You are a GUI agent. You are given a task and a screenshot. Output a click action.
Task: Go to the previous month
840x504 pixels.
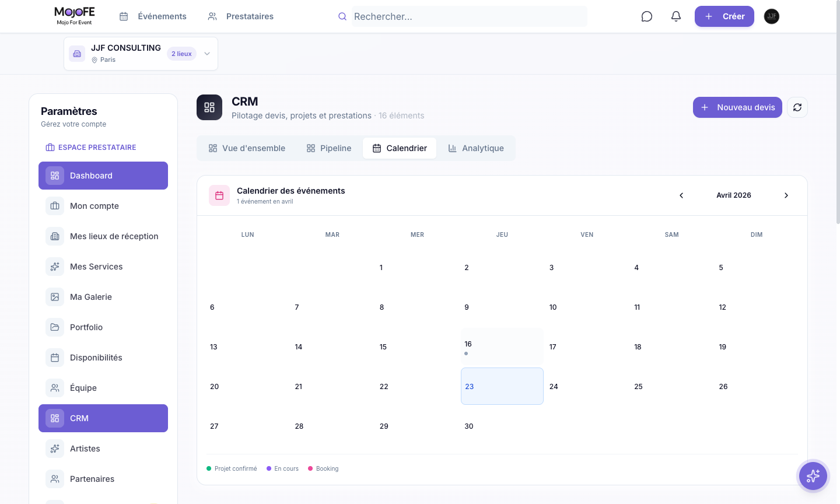coord(681,195)
